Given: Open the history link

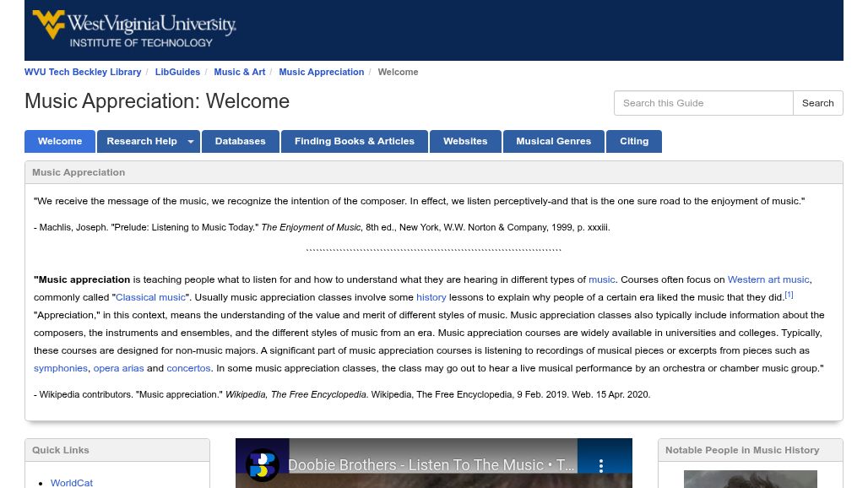Looking at the screenshot, I should click(x=431, y=298).
